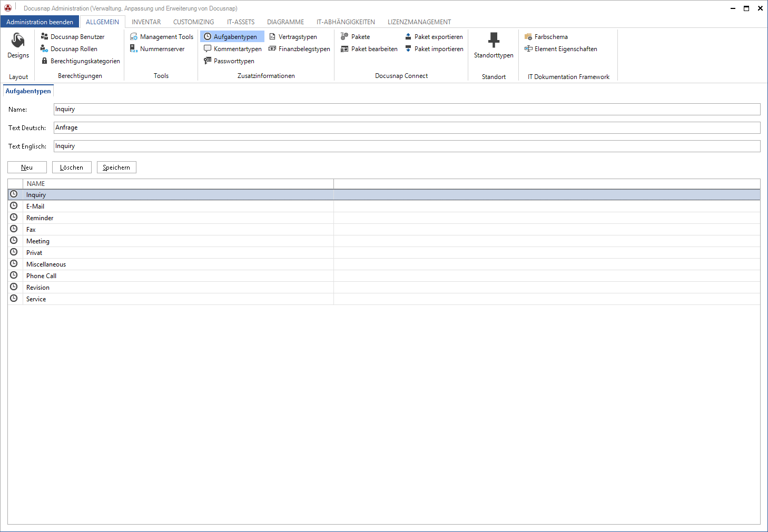768x532 pixels.
Task: Open Paket bearbeiten editor
Action: pos(369,49)
